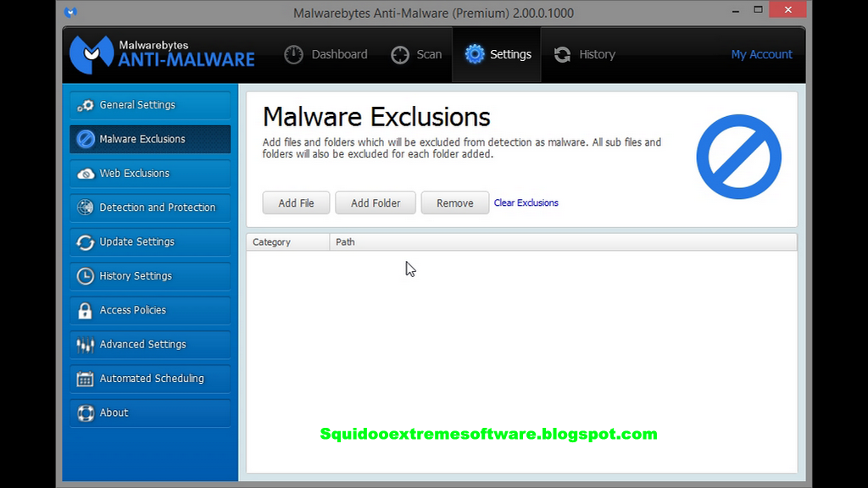
Task: Click the Clear Exclusions link
Action: 526,203
